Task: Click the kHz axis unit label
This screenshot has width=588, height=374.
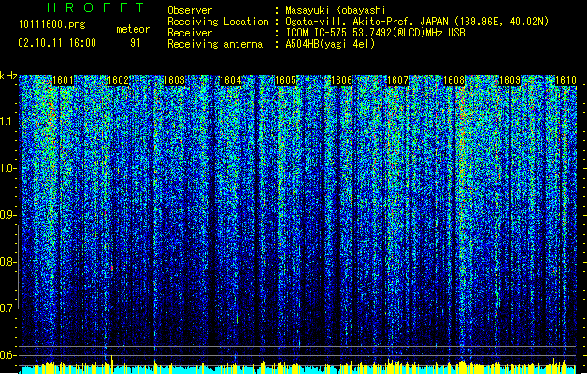Action: (8, 76)
